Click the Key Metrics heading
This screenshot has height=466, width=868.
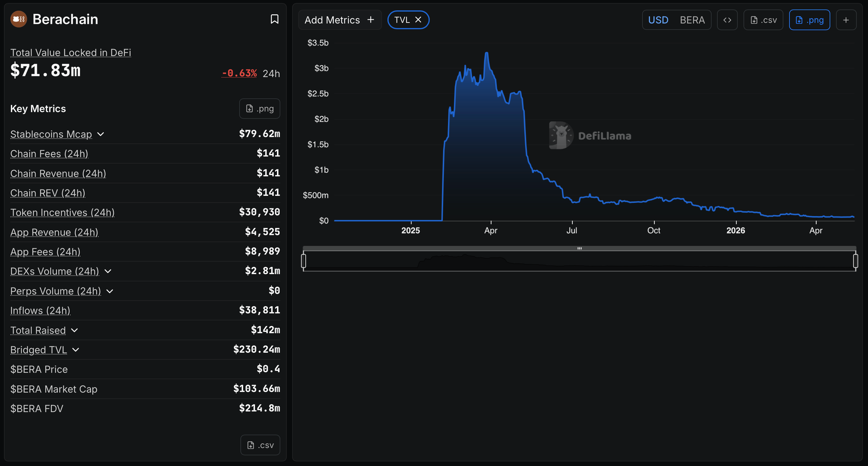coord(38,109)
